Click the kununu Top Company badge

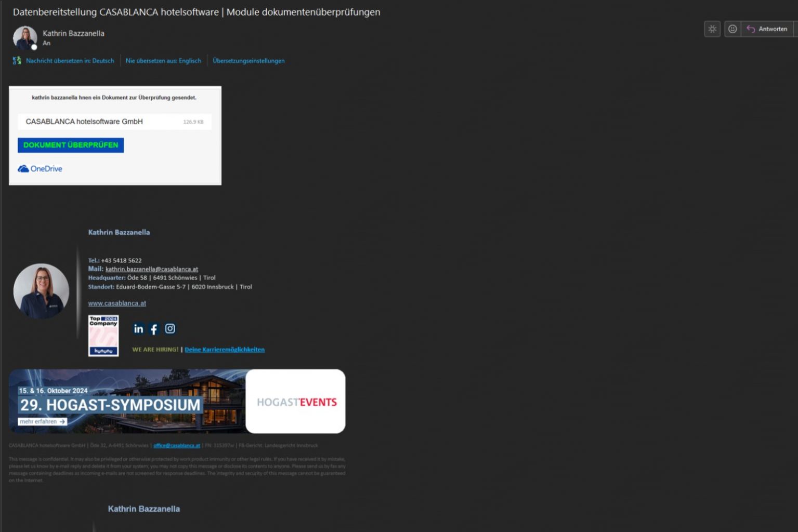point(103,336)
